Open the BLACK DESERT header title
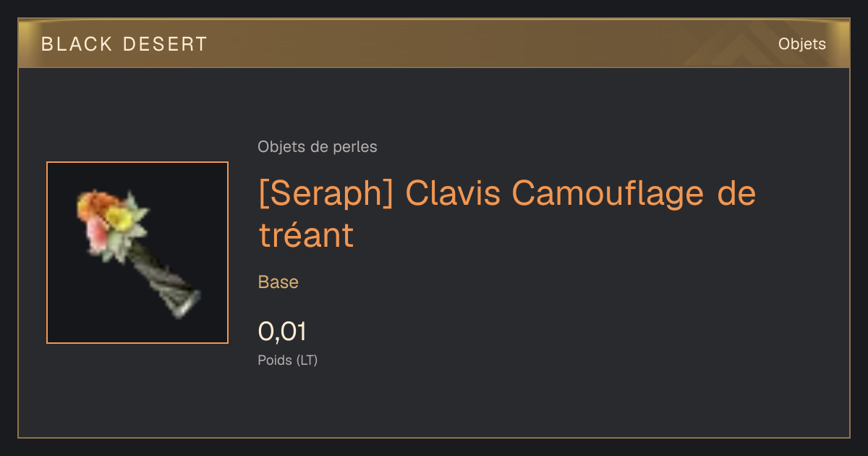868x456 pixels. tap(124, 44)
